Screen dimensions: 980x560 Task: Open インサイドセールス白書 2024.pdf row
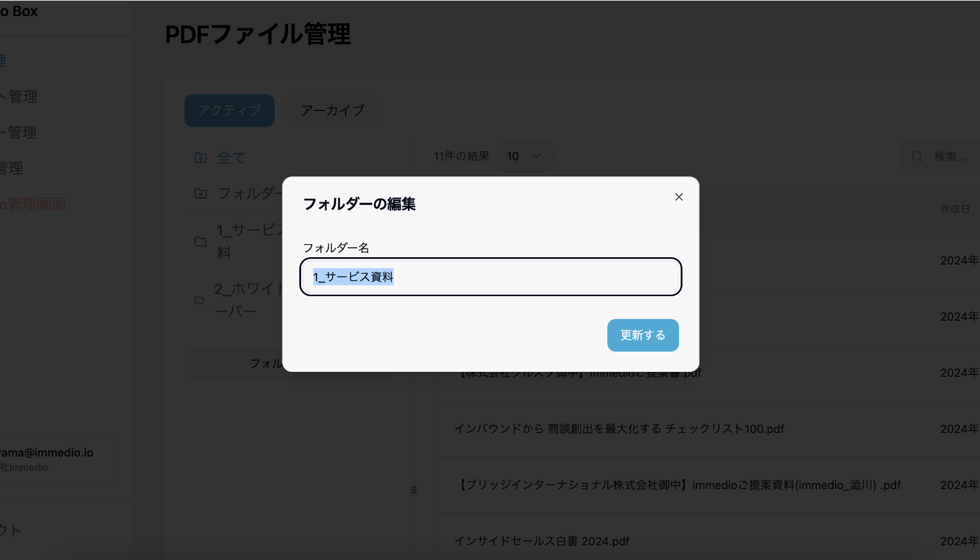542,541
